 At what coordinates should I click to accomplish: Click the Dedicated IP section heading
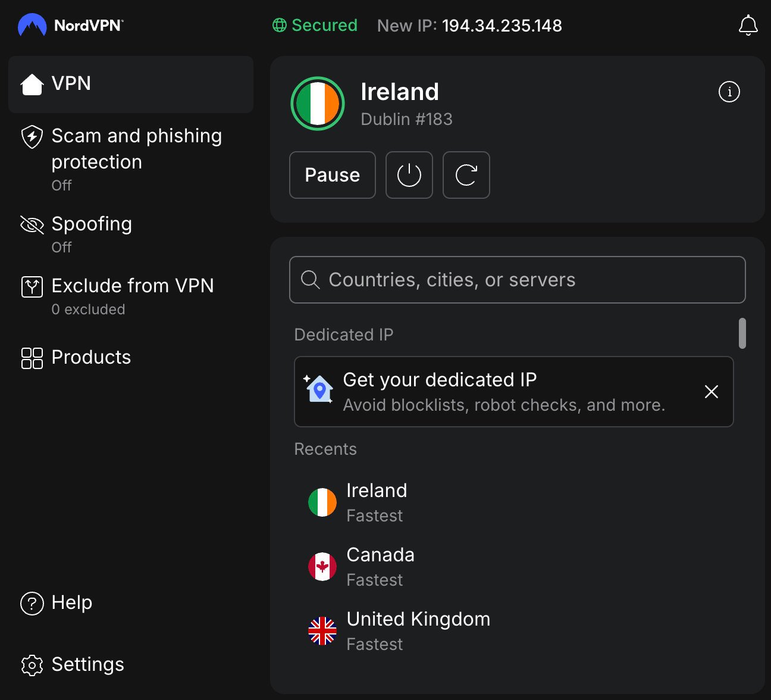344,335
